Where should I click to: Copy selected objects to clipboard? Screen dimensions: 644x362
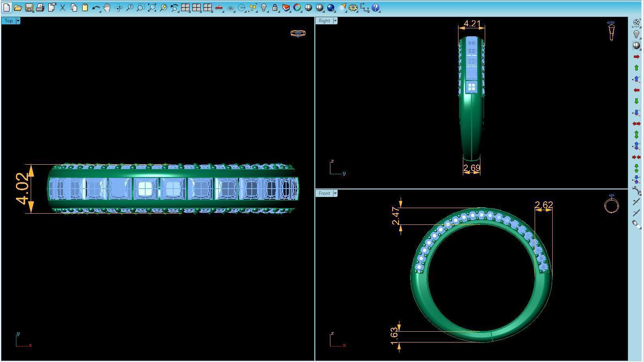coord(74,8)
